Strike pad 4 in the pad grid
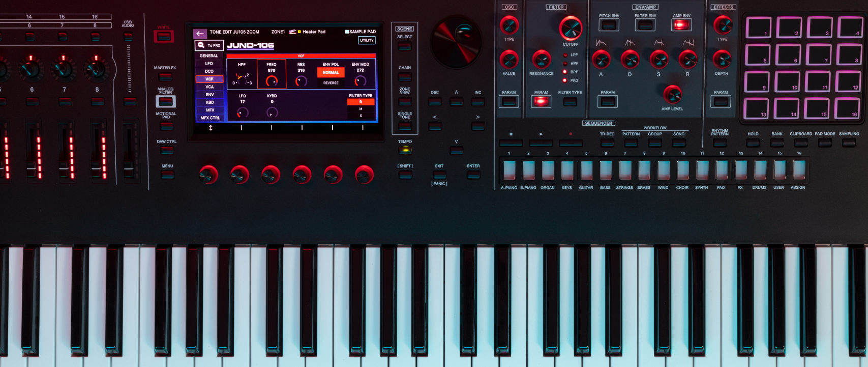Image resolution: width=868 pixels, height=367 pixels. click(850, 27)
